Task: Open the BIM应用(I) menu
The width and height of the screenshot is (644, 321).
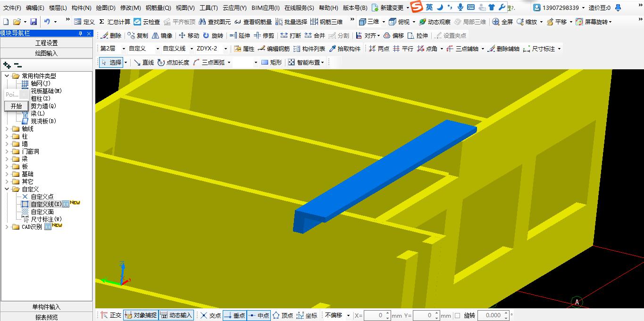Action: 266,8
